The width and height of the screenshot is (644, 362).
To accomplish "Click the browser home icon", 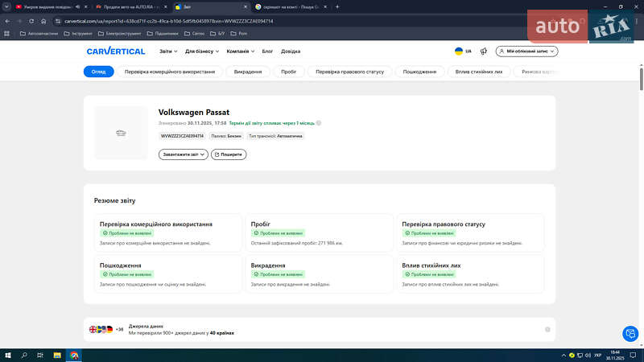I will [x=43, y=21].
